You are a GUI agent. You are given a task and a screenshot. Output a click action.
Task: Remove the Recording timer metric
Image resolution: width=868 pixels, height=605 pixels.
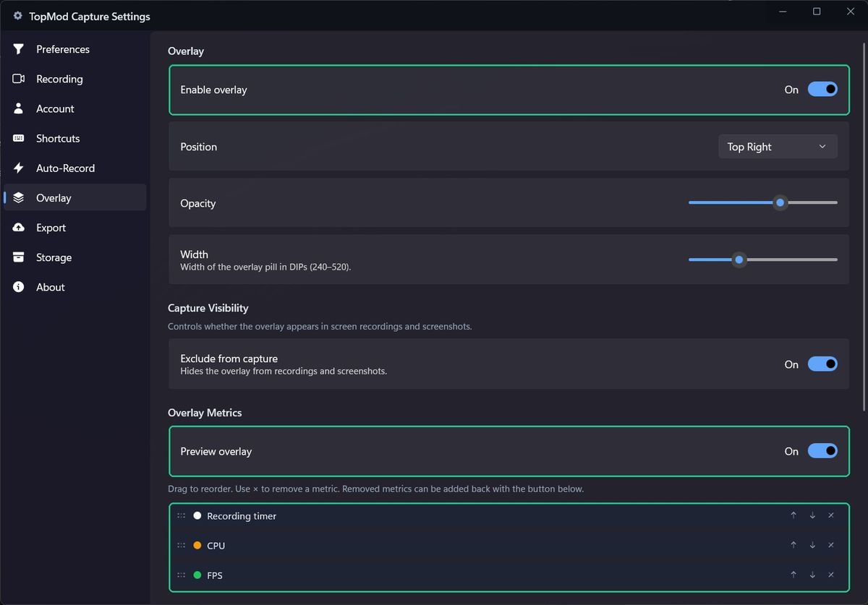click(831, 515)
